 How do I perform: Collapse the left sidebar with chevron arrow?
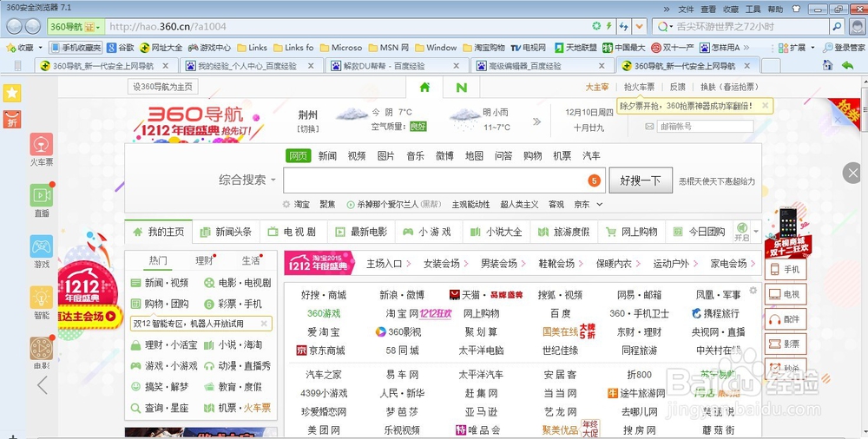[42, 384]
